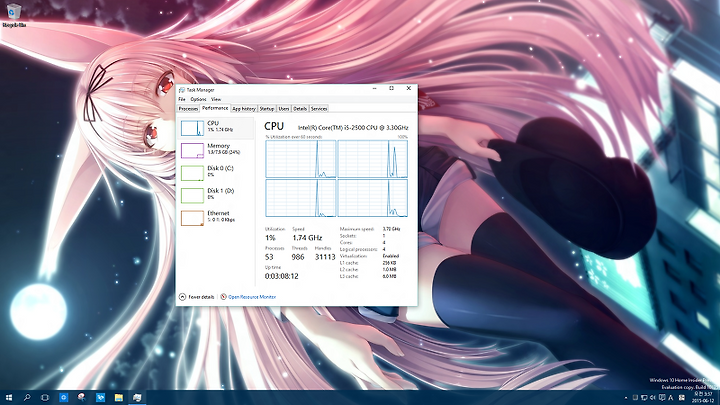This screenshot has height=405, width=720.
Task: Click the 1% utilization value
Action: point(270,238)
